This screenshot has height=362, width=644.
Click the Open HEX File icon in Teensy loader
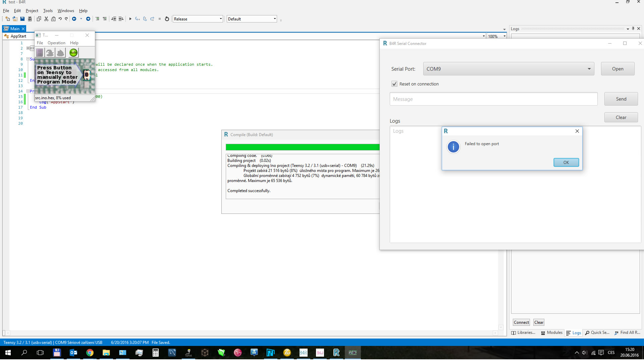point(40,53)
